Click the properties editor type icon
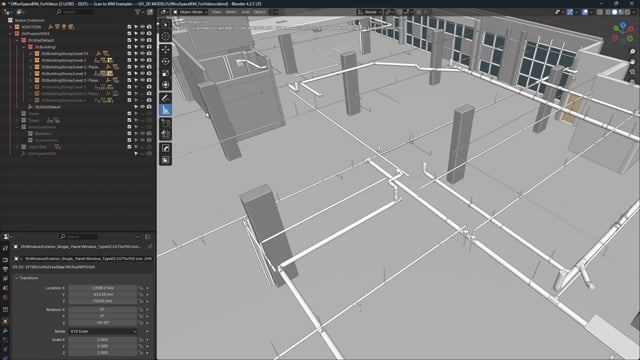 tap(7, 236)
